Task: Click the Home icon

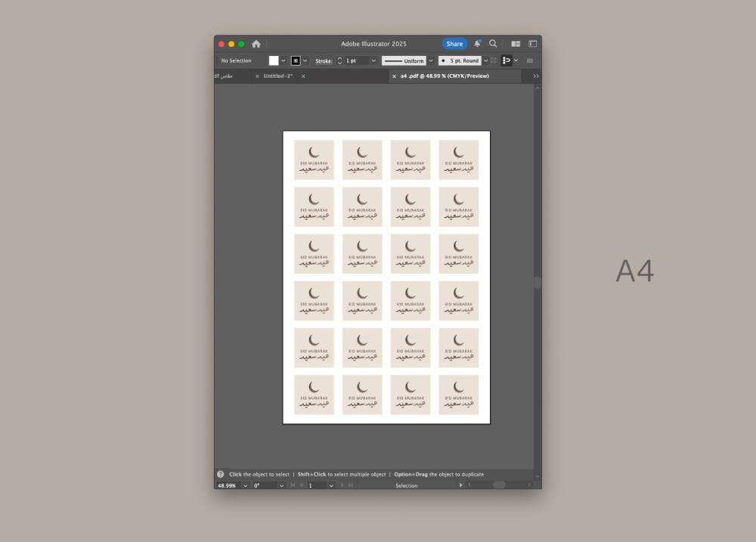Action: 256,44
